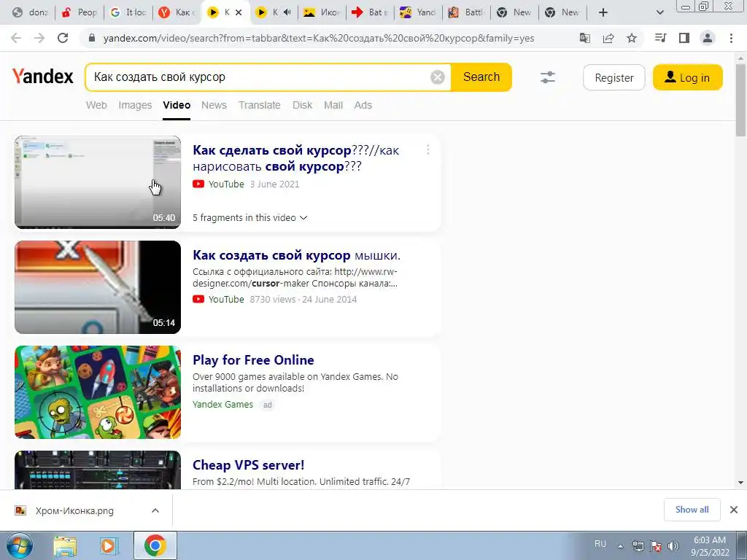Open the Хром-Иконка.png download options arrow
Viewport: 747px width, 560px height.
pyautogui.click(x=155, y=510)
